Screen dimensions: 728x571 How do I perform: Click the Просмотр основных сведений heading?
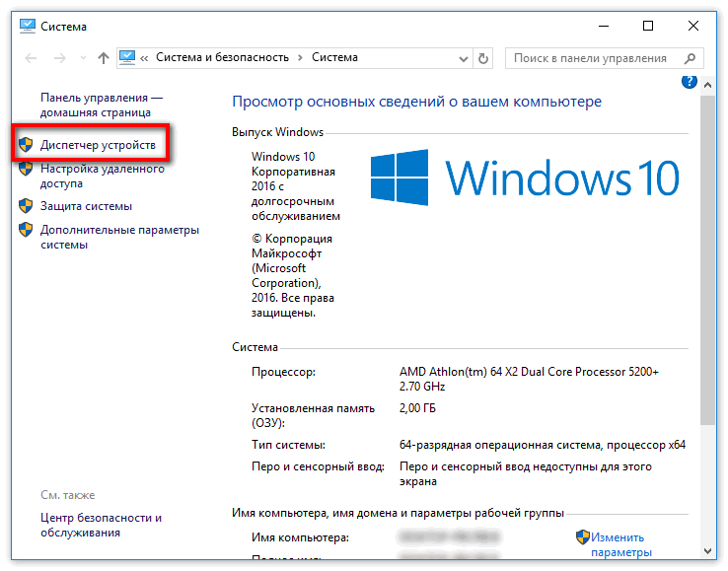pyautogui.click(x=416, y=102)
